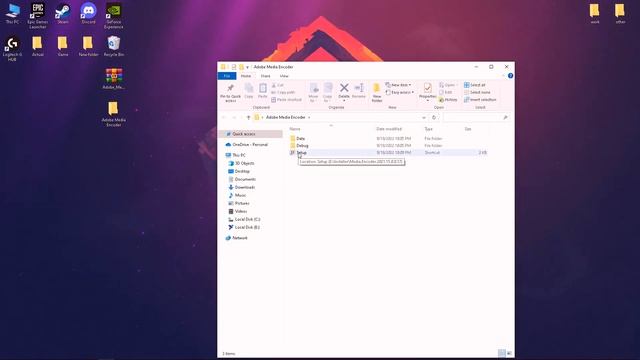640x360 pixels.
Task: Click Open in the ribbon Open group
Action: point(447,85)
